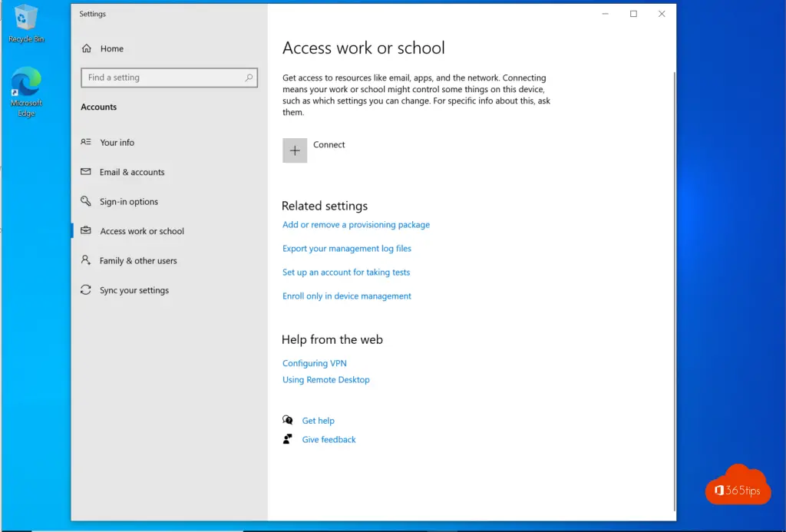This screenshot has width=786, height=532.
Task: Focus the Find a setting search box
Action: 169,78
